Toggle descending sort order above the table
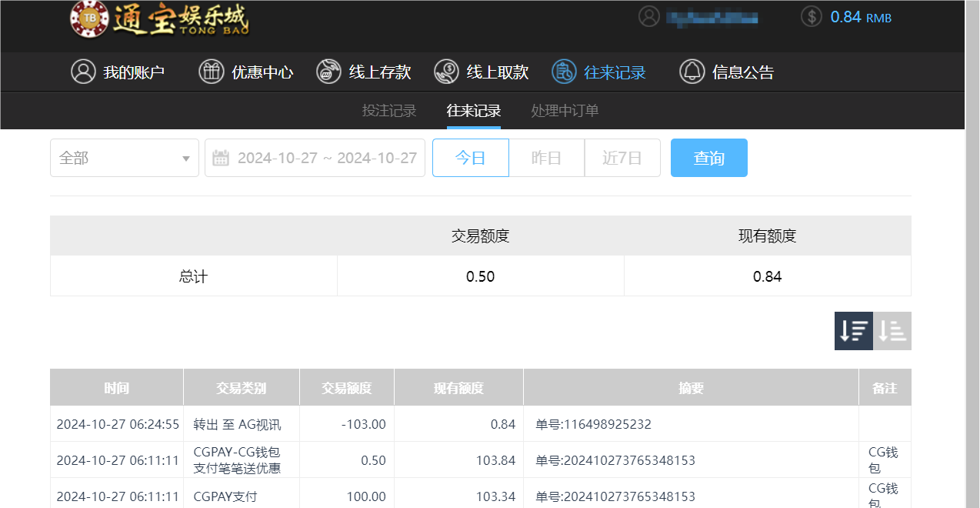The width and height of the screenshot is (980, 508). 853,330
